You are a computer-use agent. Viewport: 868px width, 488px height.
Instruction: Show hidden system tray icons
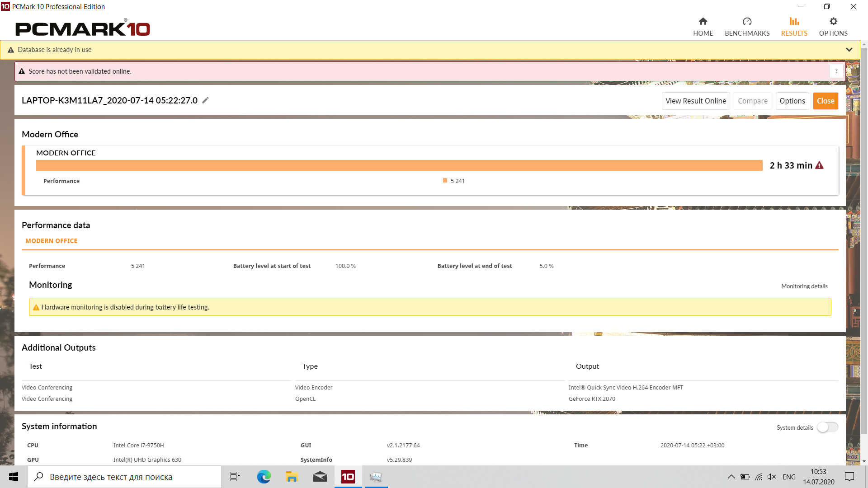[x=731, y=477]
